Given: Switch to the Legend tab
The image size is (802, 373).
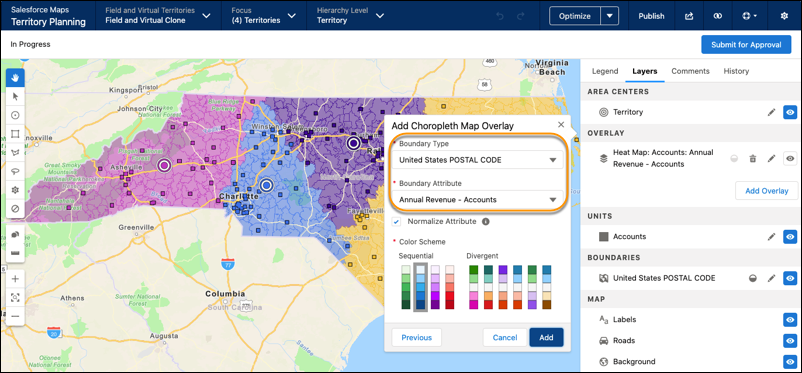Looking at the screenshot, I should click(x=605, y=72).
